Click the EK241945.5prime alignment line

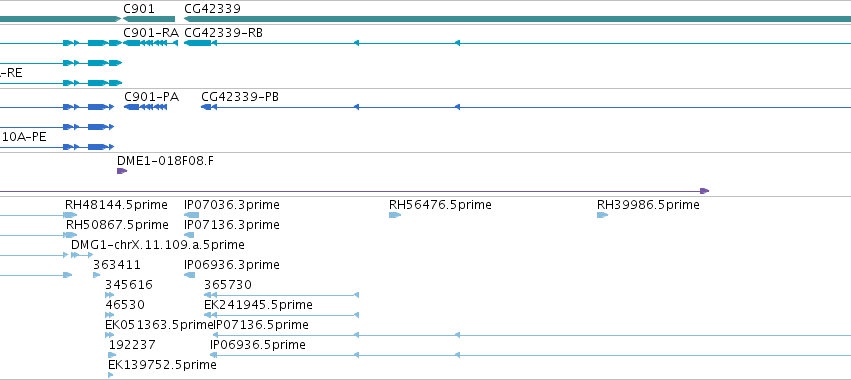click(x=281, y=315)
